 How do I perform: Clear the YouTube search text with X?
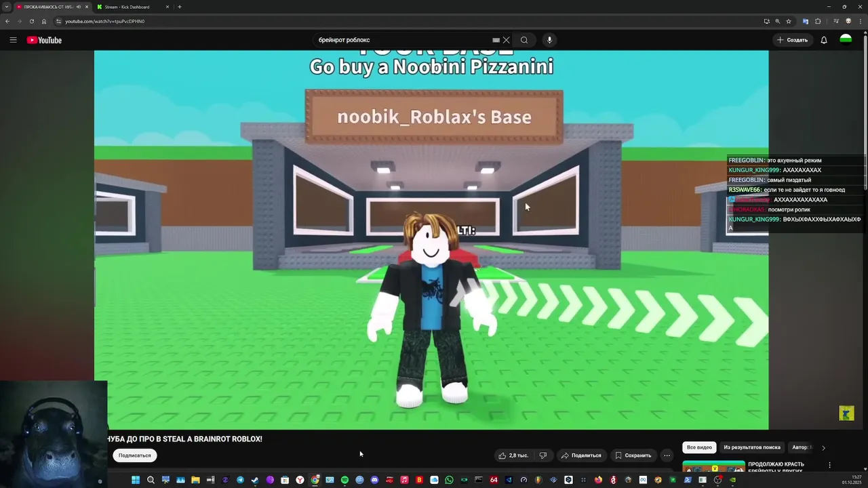pyautogui.click(x=506, y=40)
